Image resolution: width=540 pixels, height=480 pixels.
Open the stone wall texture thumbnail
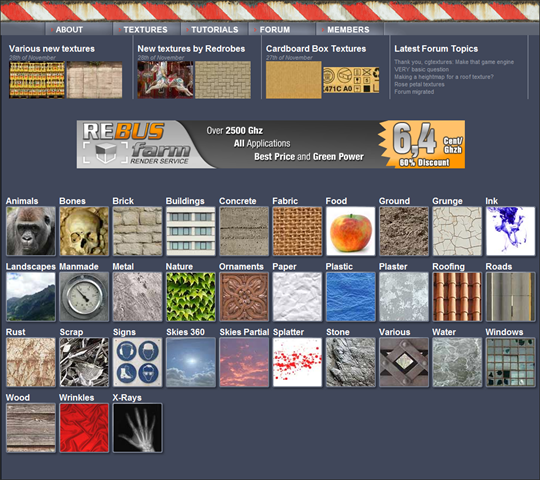pos(94,80)
